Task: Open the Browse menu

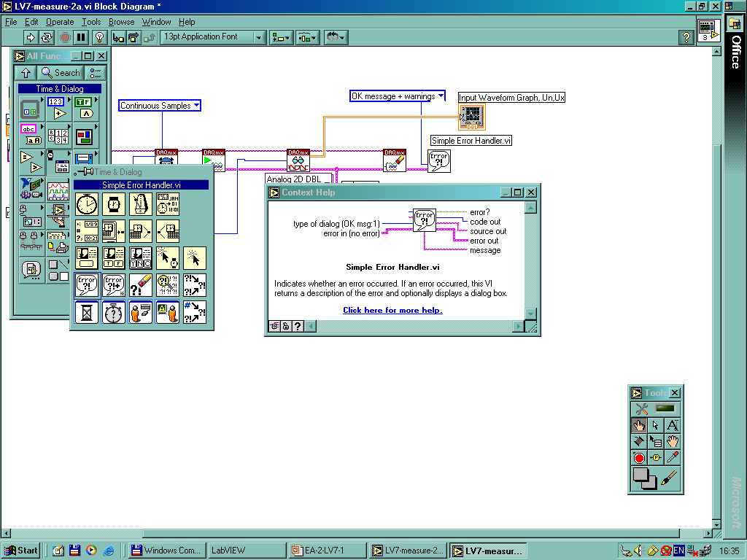Action: tap(122, 22)
